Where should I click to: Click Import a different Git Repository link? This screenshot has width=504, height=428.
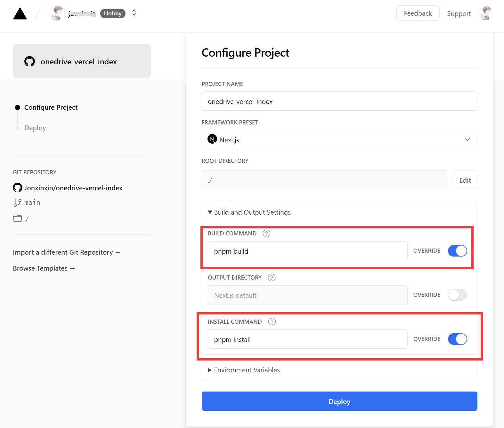coord(67,252)
